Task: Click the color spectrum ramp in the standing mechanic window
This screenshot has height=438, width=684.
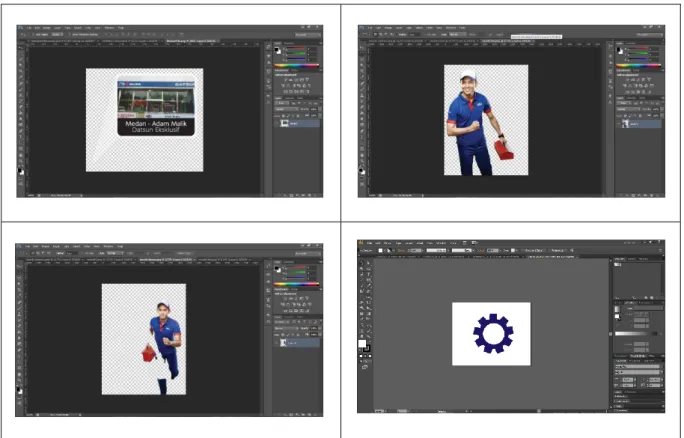Action: 639,65
